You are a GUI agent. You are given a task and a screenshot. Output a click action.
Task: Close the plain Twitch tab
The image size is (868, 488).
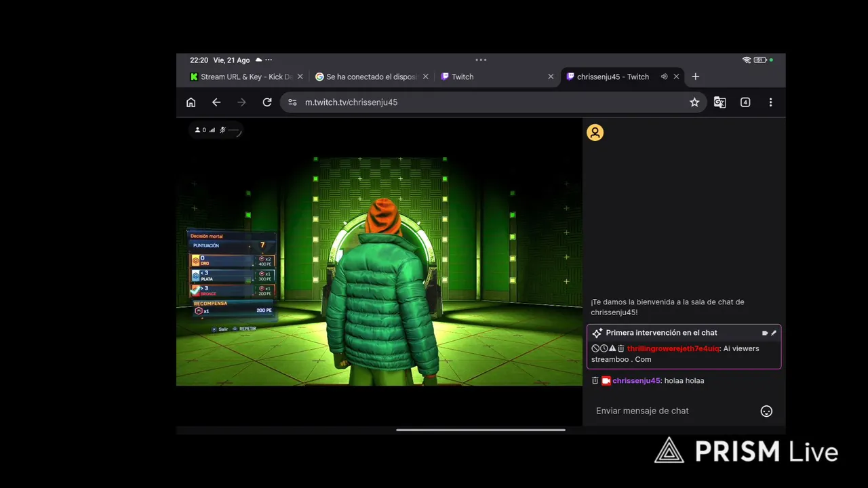pos(551,77)
